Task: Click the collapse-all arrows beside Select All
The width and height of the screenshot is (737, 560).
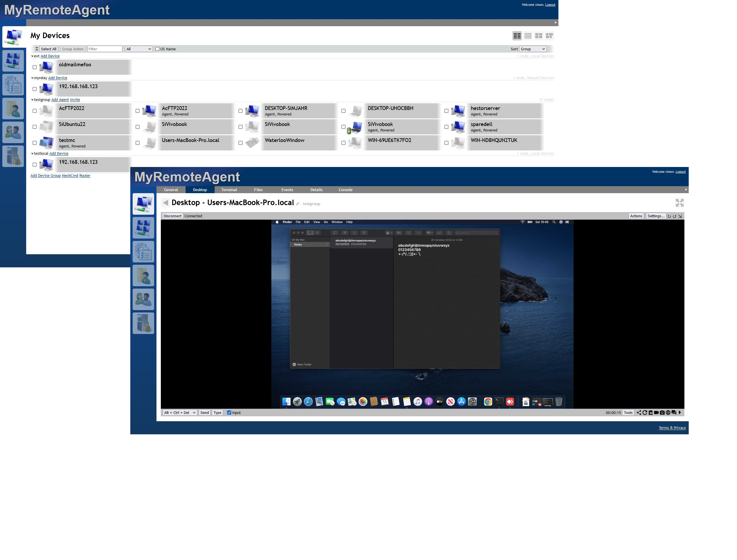Action: (37, 49)
